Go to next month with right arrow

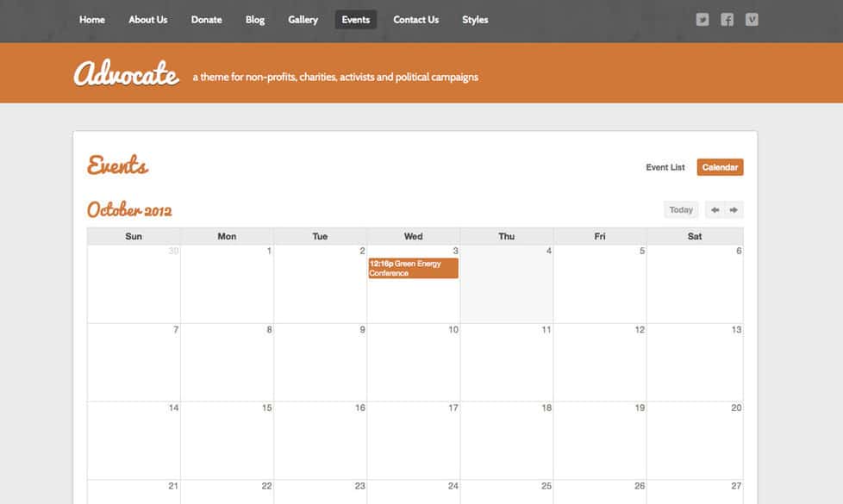[x=734, y=210]
